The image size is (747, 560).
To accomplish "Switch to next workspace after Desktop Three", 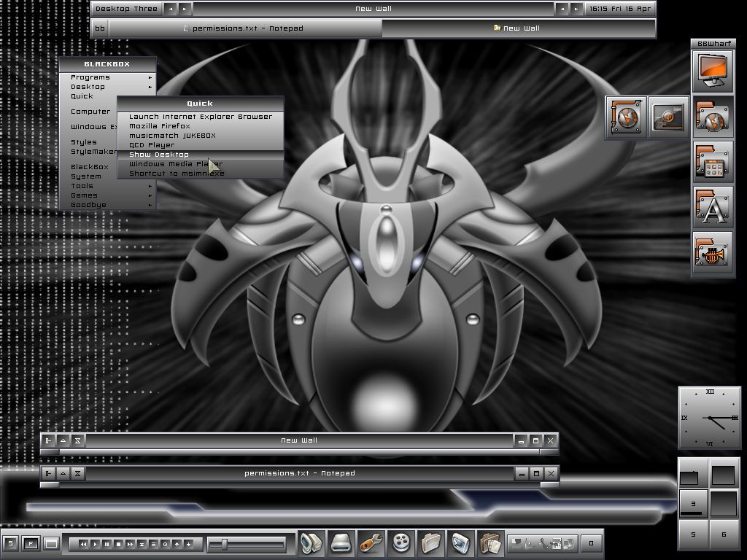I will [x=185, y=9].
